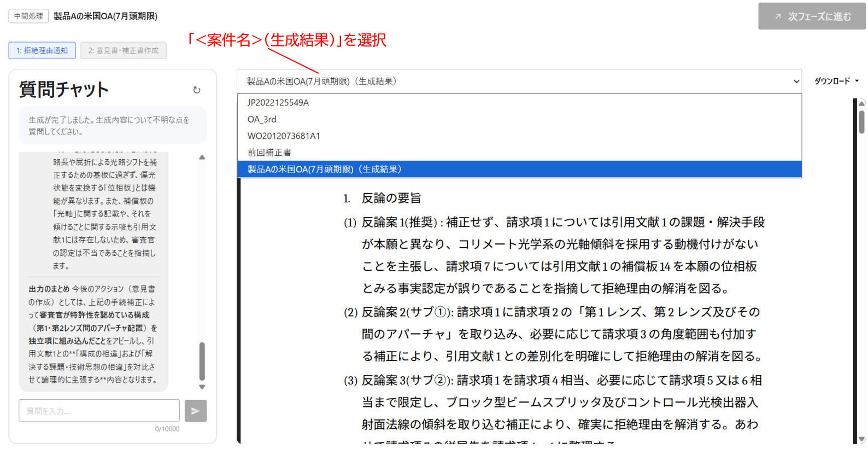Click the chat refresh icon
Image resolution: width=868 pixels, height=455 pixels.
[197, 90]
